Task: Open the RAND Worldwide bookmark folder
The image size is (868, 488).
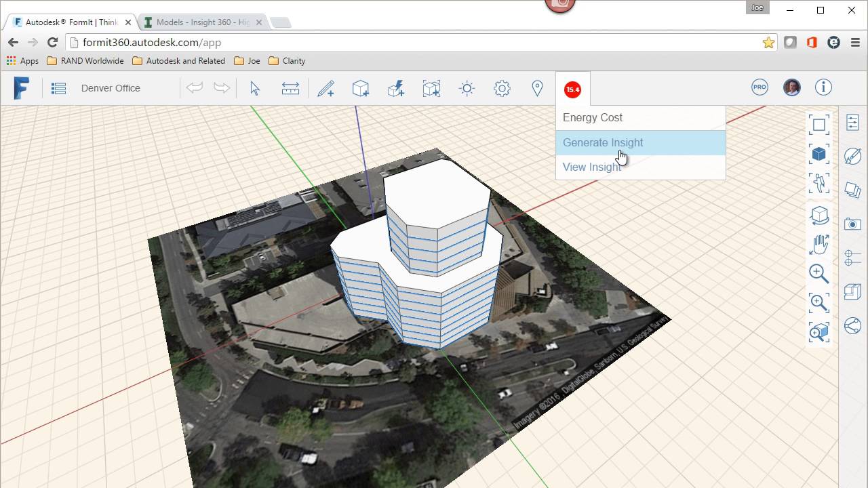Action: (x=85, y=61)
